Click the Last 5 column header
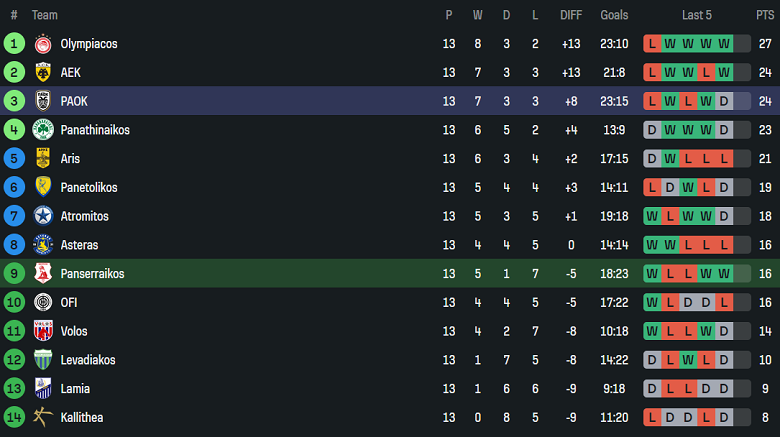Screen dimensions: 780x437 pos(697,15)
